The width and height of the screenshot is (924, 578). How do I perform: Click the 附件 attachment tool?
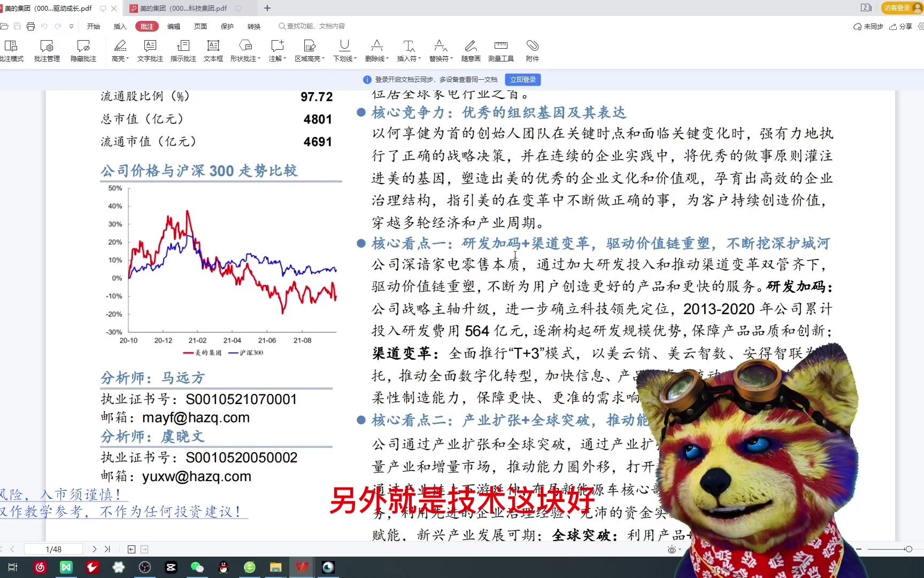pos(532,51)
